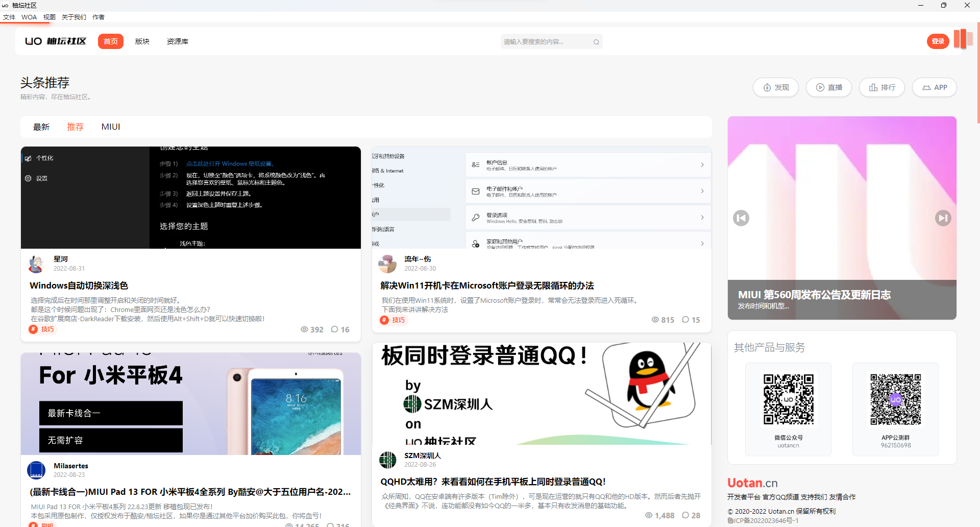Viewport: 980px width, 527px height.
Task: Open 支持我们 footer link
Action: [x=814, y=497]
